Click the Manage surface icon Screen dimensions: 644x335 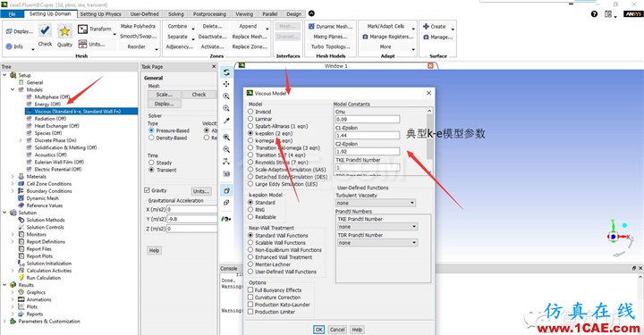click(x=426, y=37)
